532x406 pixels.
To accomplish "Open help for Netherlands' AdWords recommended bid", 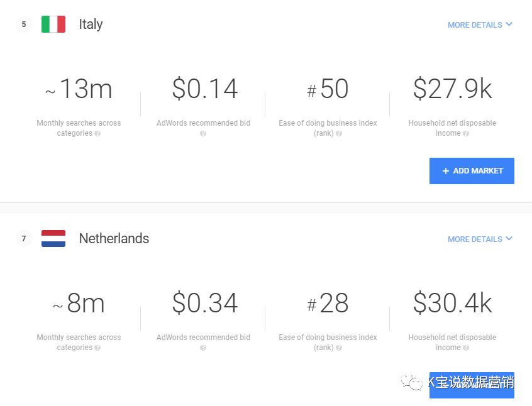I will tap(203, 348).
